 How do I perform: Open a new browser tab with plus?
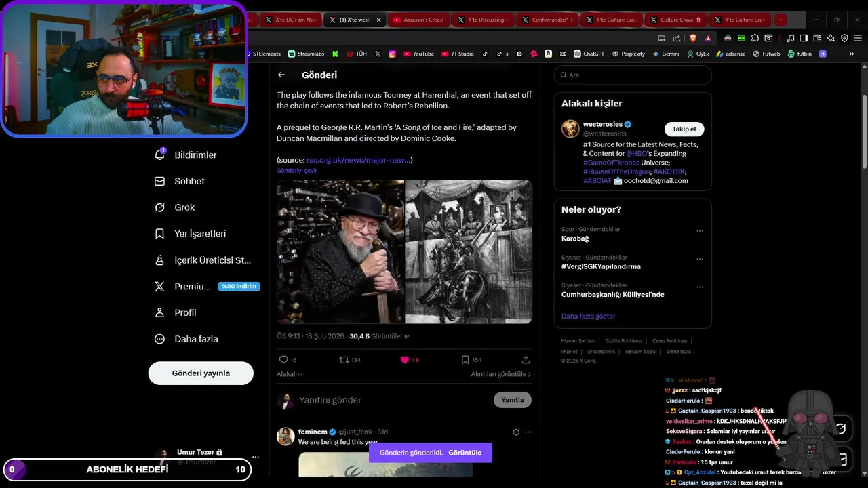(781, 20)
